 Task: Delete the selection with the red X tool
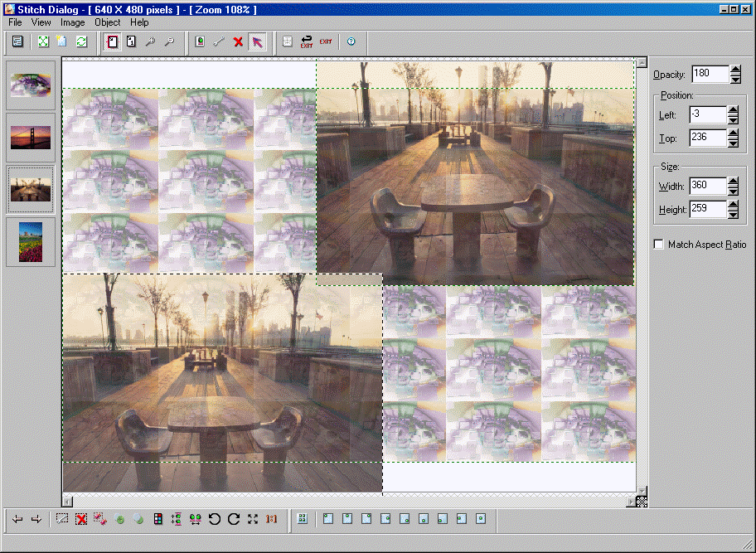point(238,41)
